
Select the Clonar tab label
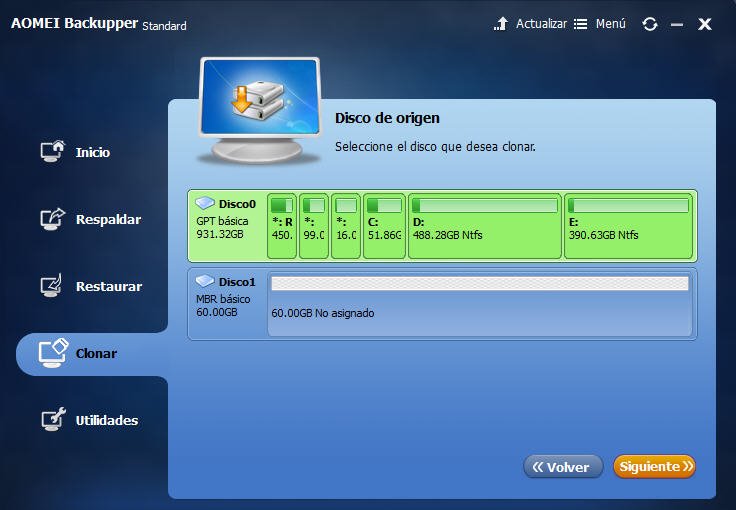point(96,354)
